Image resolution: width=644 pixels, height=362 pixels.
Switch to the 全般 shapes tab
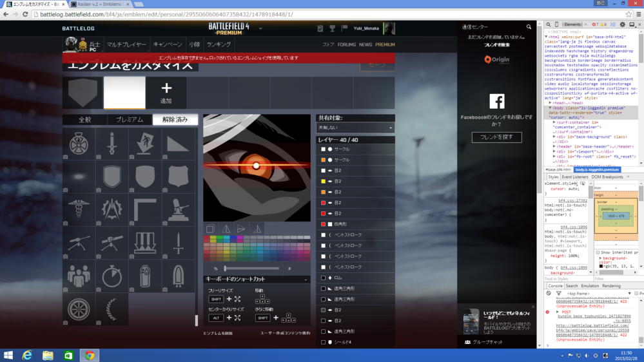pyautogui.click(x=85, y=120)
